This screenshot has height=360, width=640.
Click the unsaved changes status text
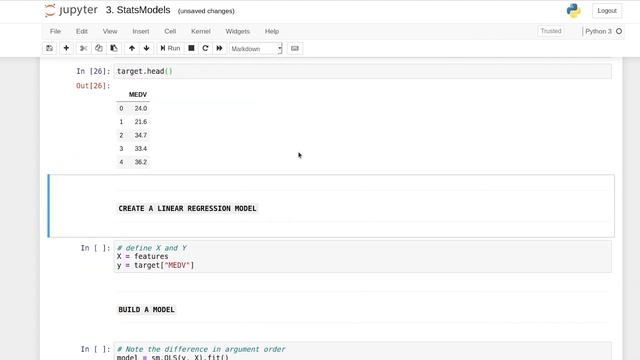(206, 11)
